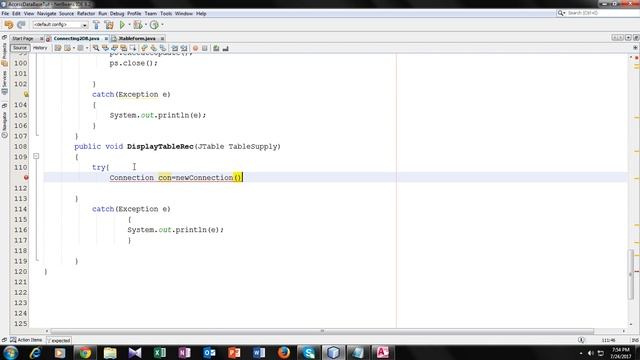Open the Navigate menu
Image resolution: width=640 pixels, height=360 pixels.
click(47, 13)
